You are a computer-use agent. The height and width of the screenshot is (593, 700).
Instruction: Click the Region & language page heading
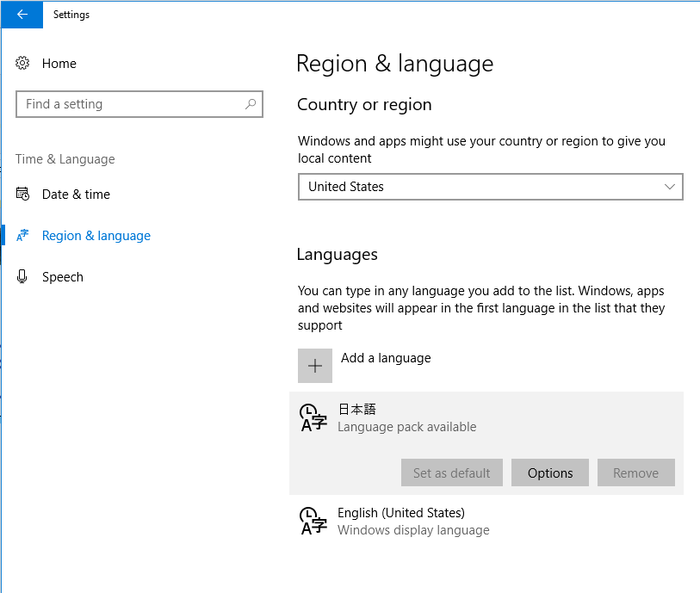pyautogui.click(x=395, y=64)
